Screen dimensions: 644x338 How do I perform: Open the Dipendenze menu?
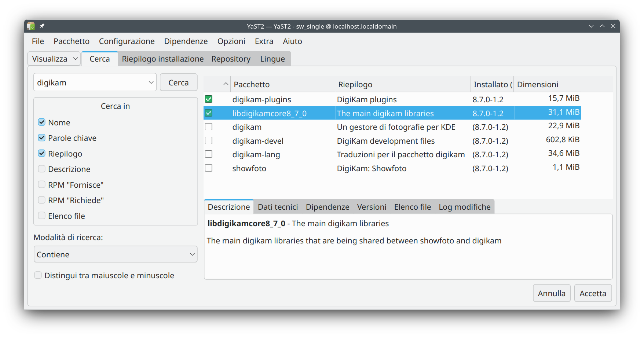[x=186, y=41]
